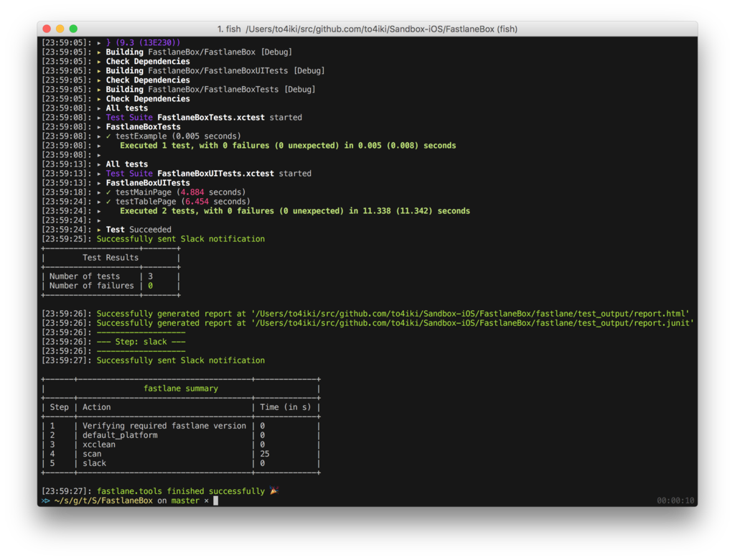Click the 'master' branch name in prompt
Screen dimensions: 735x560
185,500
